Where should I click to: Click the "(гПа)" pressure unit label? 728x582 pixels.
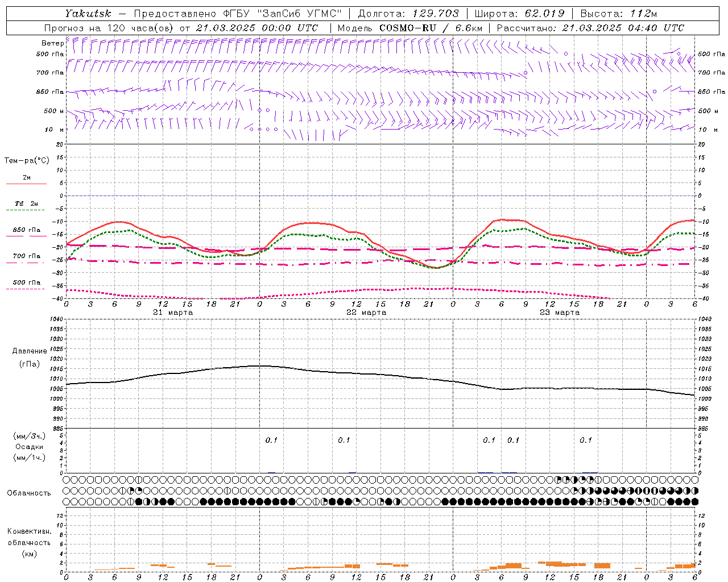tap(30, 364)
